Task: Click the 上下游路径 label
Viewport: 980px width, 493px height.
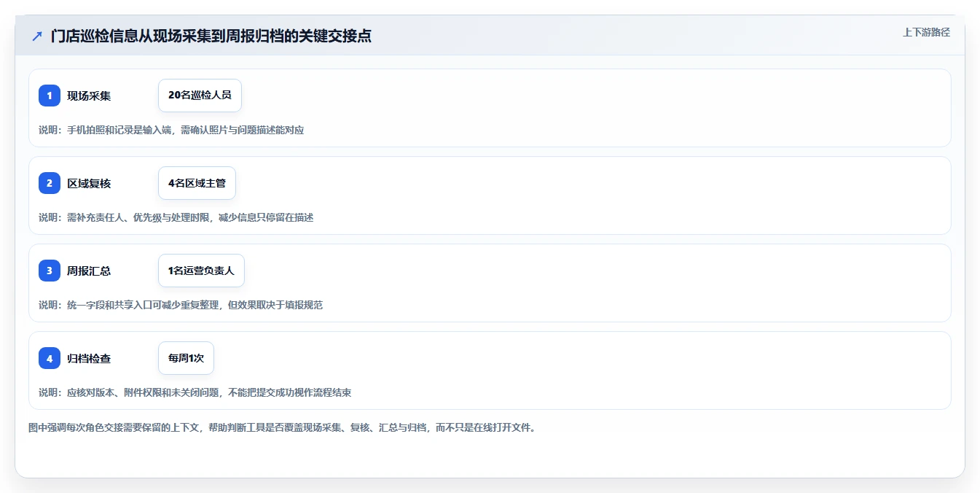Action: point(926,32)
